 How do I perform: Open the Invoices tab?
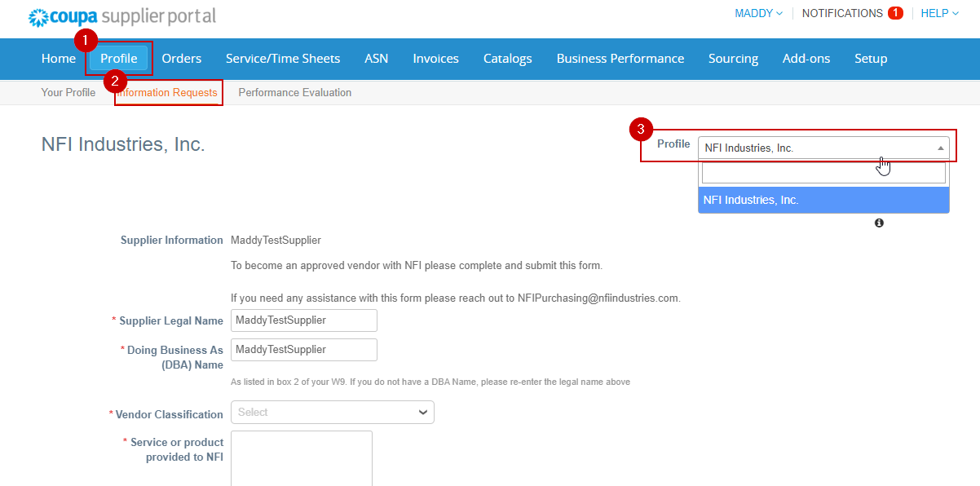[436, 59]
